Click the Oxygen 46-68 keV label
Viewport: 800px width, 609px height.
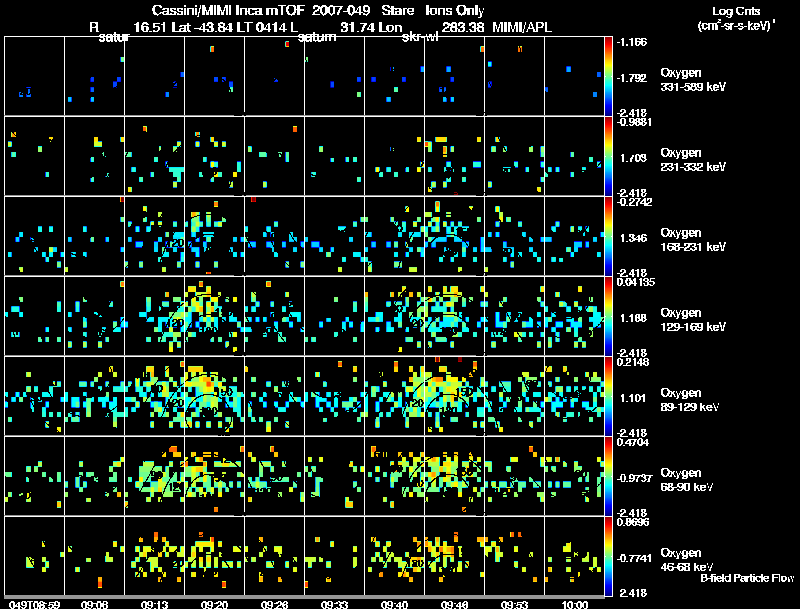[x=687, y=560]
